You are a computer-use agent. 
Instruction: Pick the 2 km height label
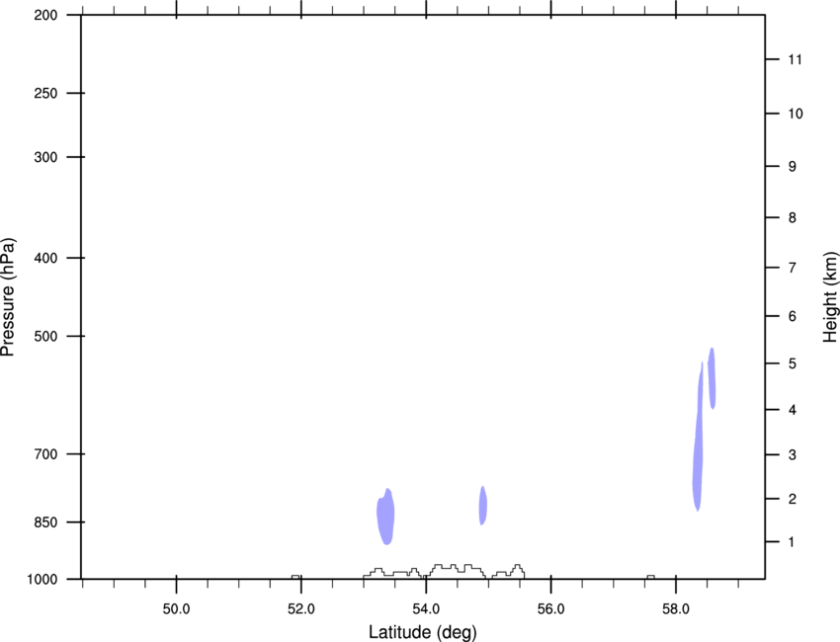793,499
